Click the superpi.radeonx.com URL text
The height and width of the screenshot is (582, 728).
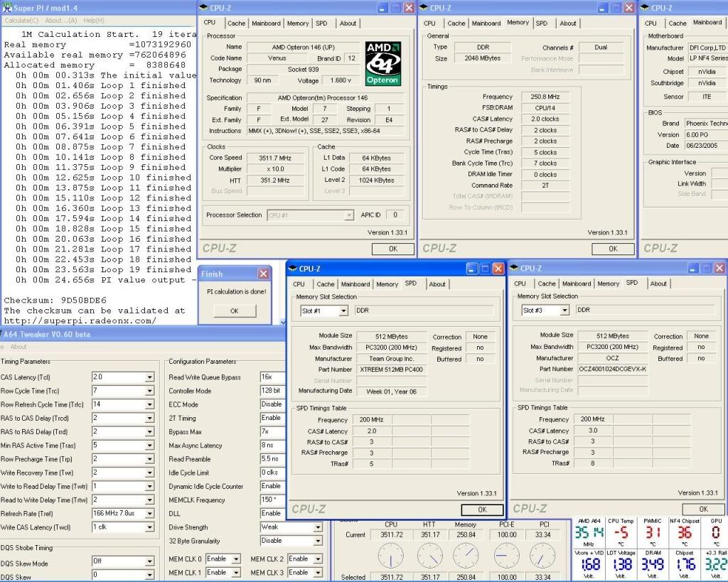[80, 320]
